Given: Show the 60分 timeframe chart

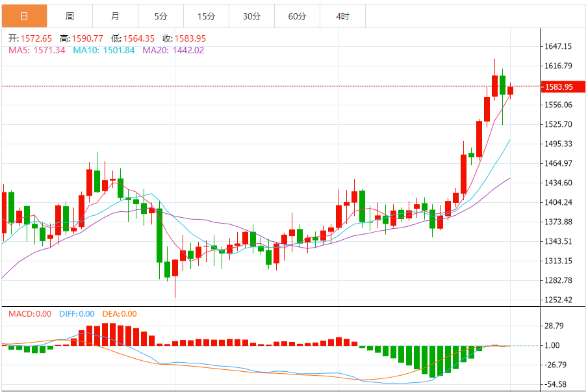Looking at the screenshot, I should pyautogui.click(x=297, y=16).
